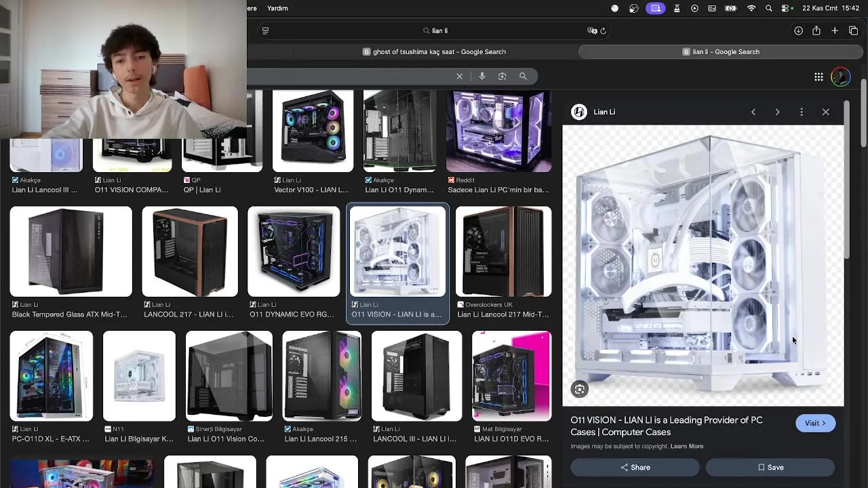Reload the page with refresh icon
This screenshot has width=868, height=488.
[604, 30]
